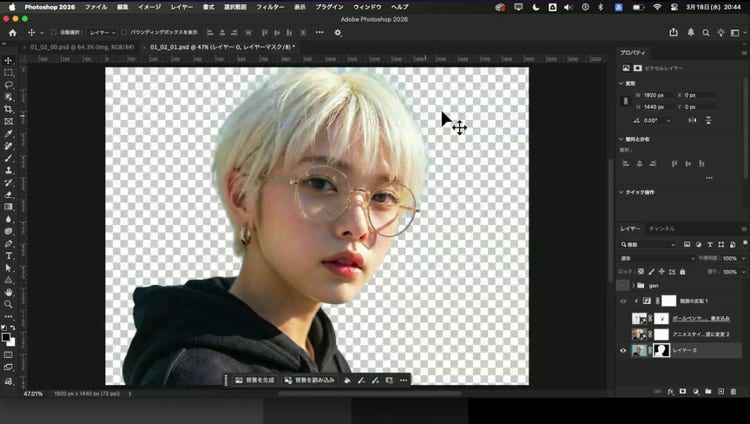Select the Hand tool

pyautogui.click(x=9, y=292)
